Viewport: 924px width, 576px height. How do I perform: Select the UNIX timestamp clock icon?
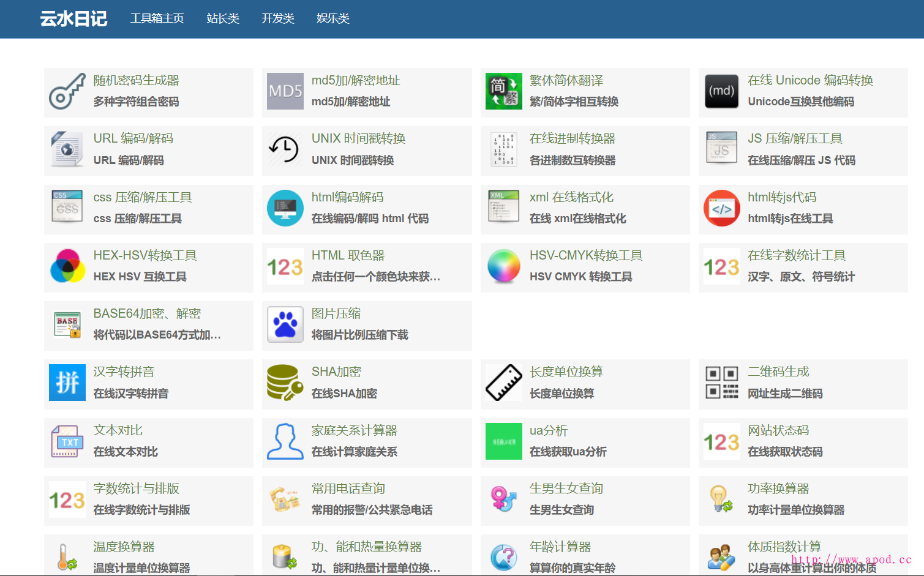[285, 150]
